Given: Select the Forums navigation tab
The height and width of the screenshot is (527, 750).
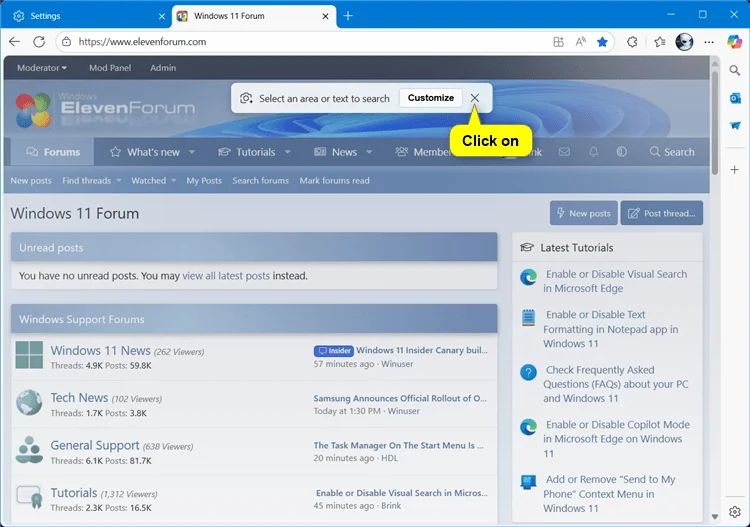Looking at the screenshot, I should [53, 152].
